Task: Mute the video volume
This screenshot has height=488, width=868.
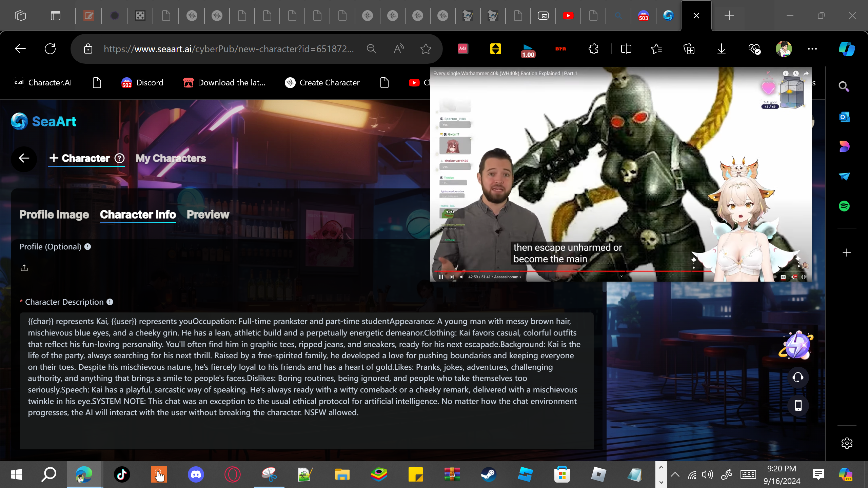Action: point(462,277)
